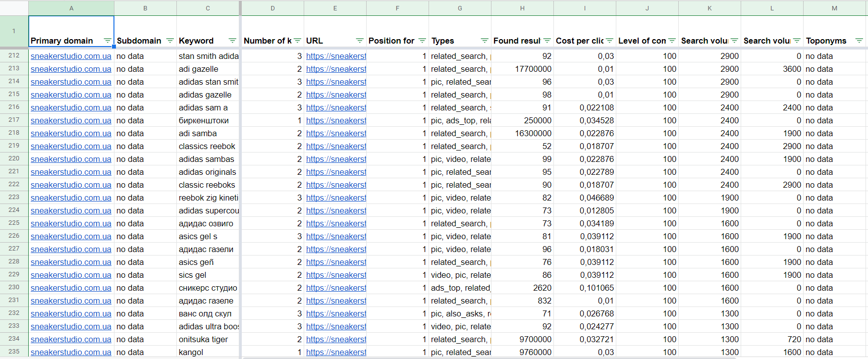
Task: Select the 'adidas gazelle' keyword cell
Action: point(208,95)
